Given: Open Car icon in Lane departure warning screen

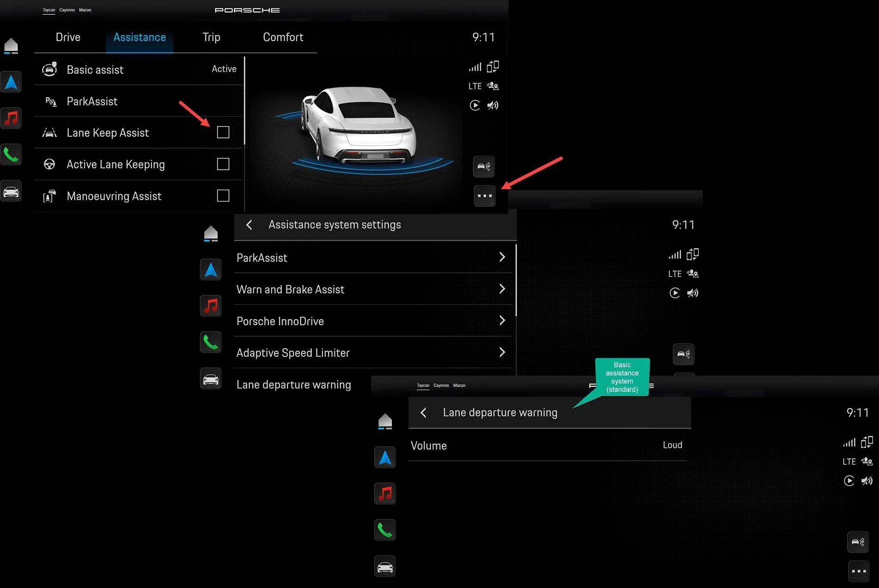Looking at the screenshot, I should point(385,567).
